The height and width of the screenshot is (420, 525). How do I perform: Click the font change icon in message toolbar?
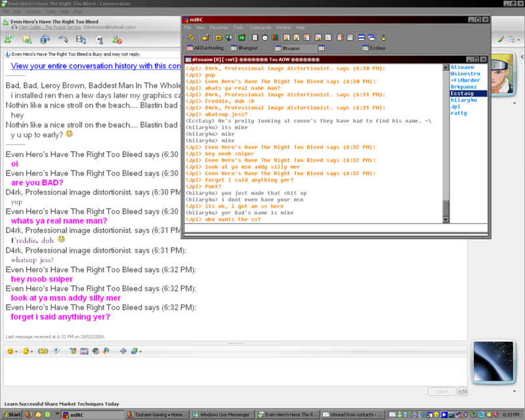123,351
